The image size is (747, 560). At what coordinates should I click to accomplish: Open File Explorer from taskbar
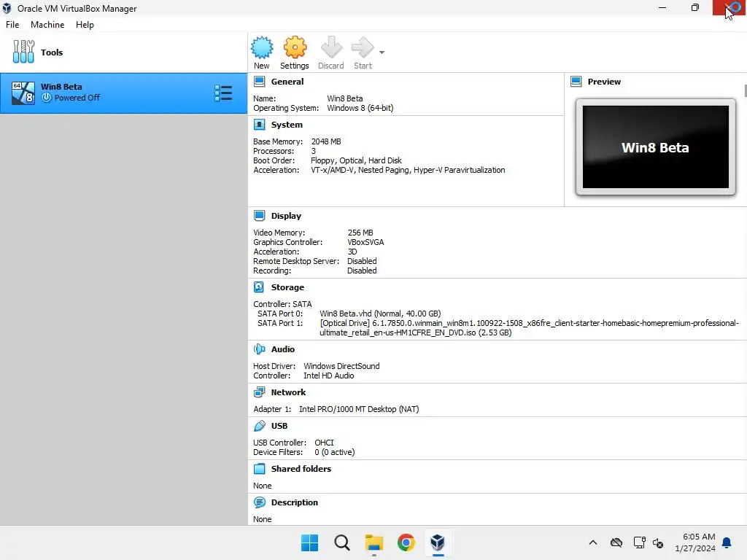pyautogui.click(x=374, y=542)
